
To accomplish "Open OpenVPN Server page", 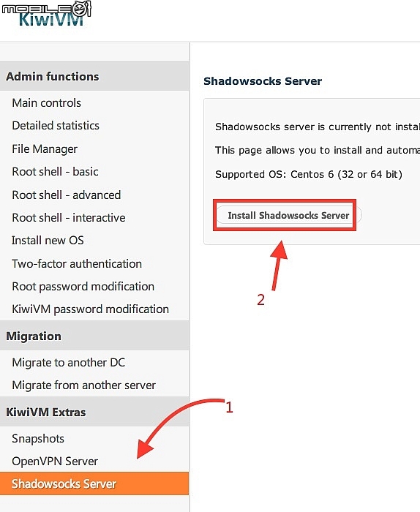I will 55,462.
